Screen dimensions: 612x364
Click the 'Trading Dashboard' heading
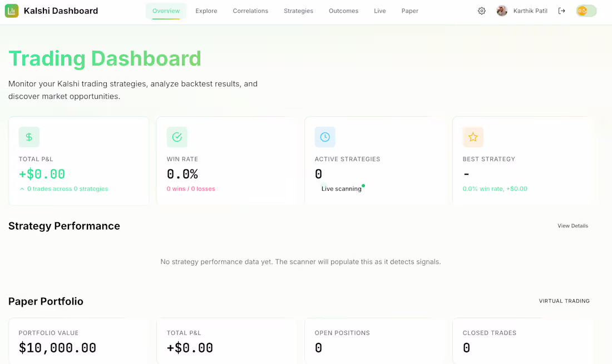[x=105, y=59]
